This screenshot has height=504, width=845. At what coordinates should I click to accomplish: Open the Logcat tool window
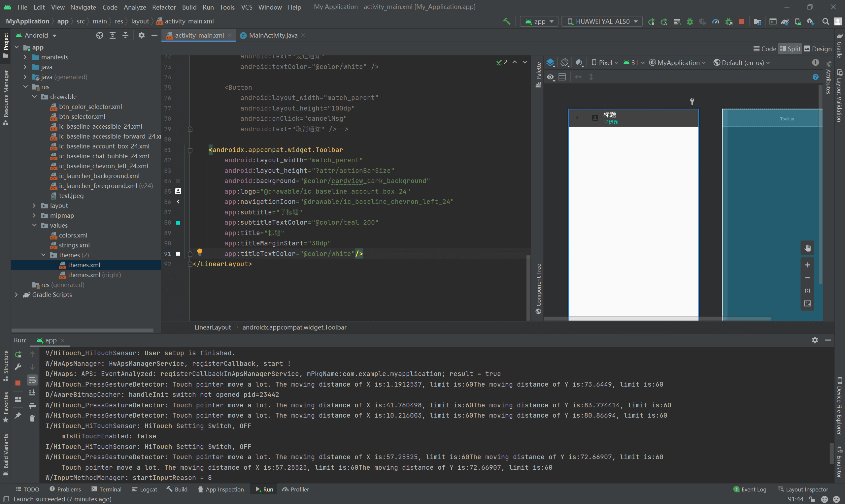click(x=144, y=489)
